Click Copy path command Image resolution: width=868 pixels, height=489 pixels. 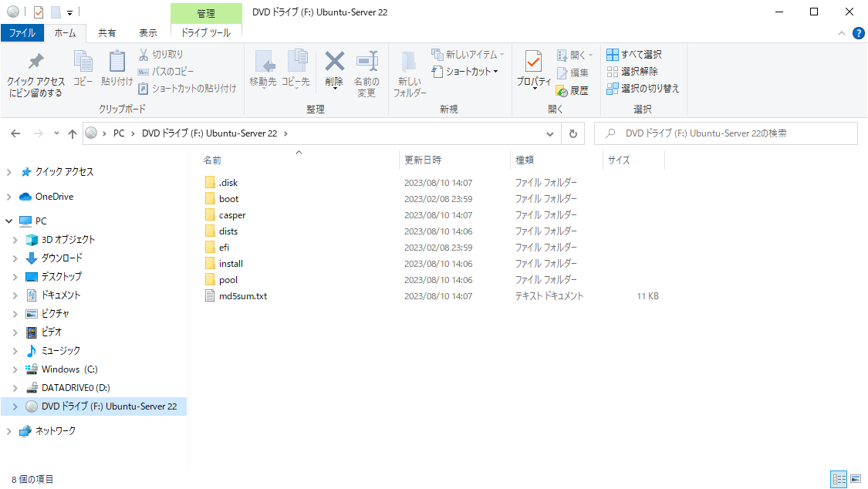tap(166, 72)
